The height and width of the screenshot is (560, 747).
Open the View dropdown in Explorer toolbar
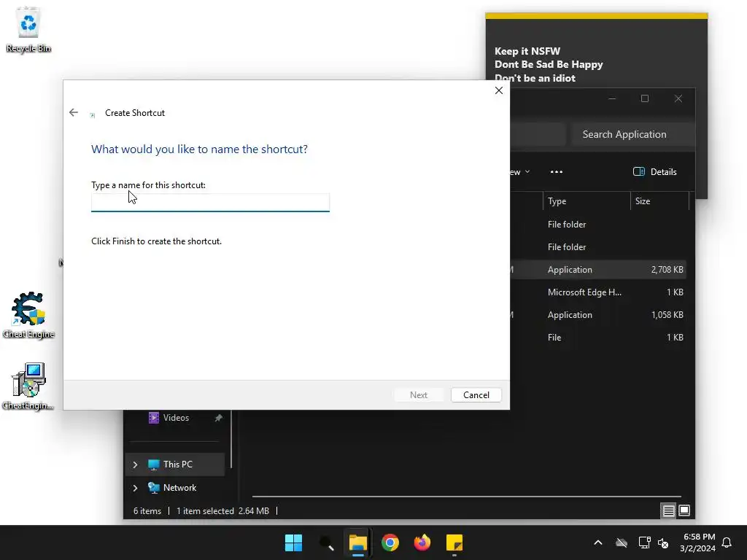click(x=520, y=172)
